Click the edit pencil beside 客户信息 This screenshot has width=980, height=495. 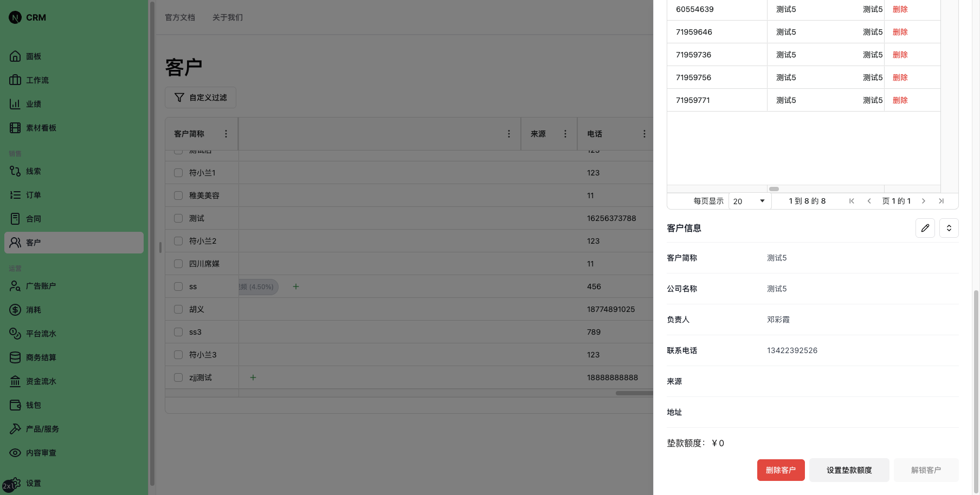[925, 227]
